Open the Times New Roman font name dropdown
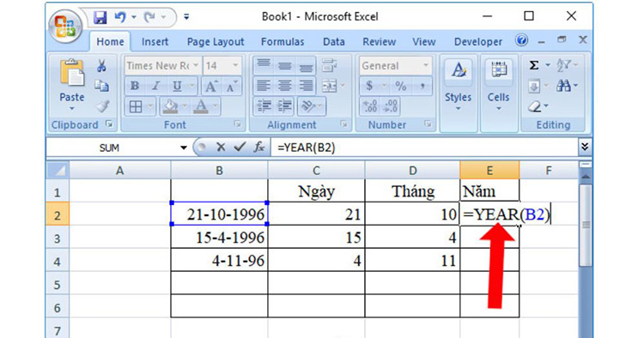The width and height of the screenshot is (644, 338). tap(196, 66)
